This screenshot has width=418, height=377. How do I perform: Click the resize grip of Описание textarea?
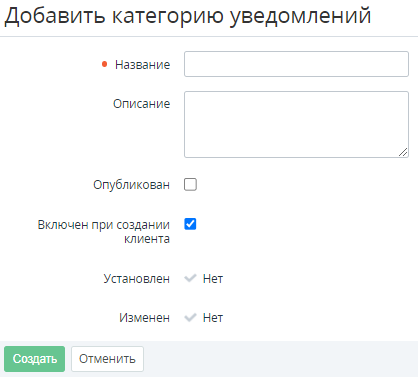point(403,152)
